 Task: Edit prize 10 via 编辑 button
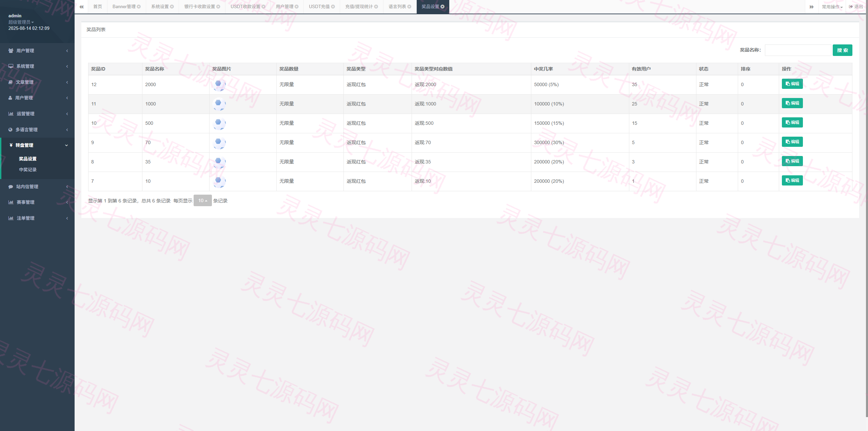point(792,180)
